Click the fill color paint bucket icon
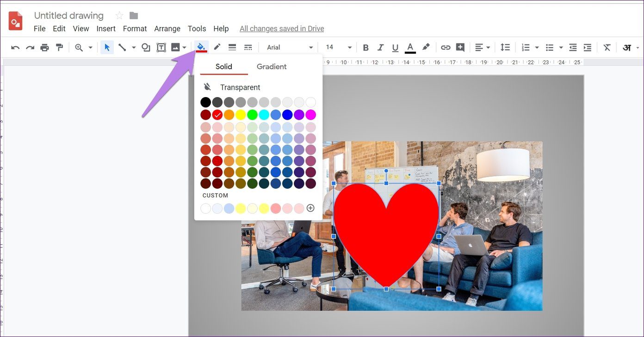This screenshot has width=644, height=337. point(201,47)
